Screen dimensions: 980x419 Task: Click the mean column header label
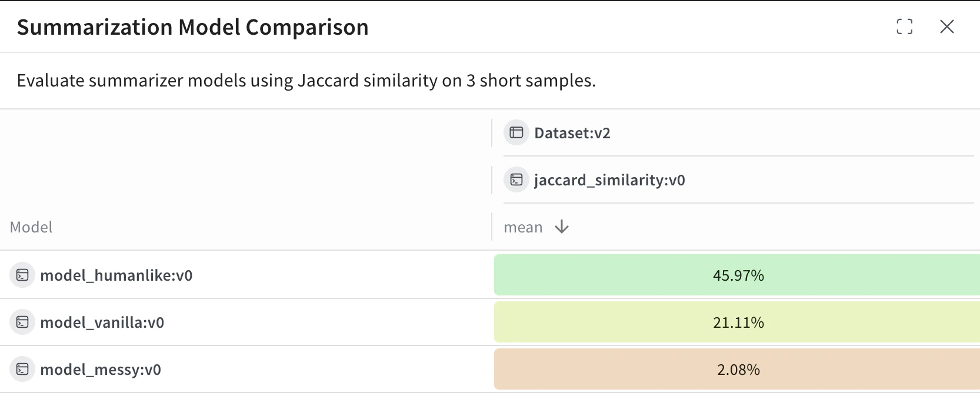coord(523,227)
